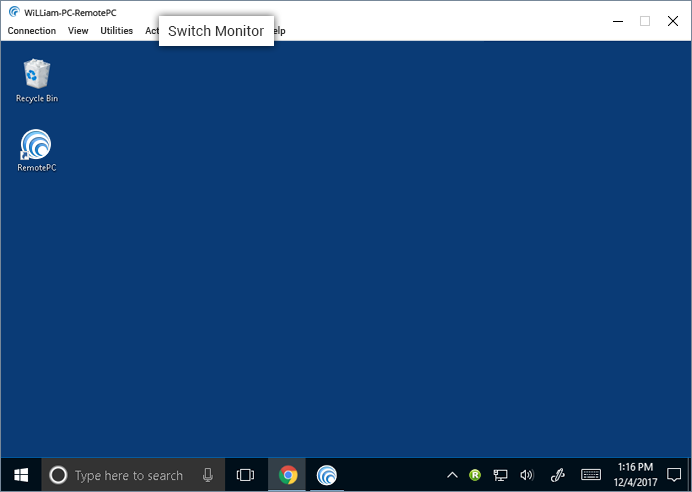Expand the hidden tray icons chevron
Image resolution: width=692 pixels, height=492 pixels.
[x=452, y=475]
